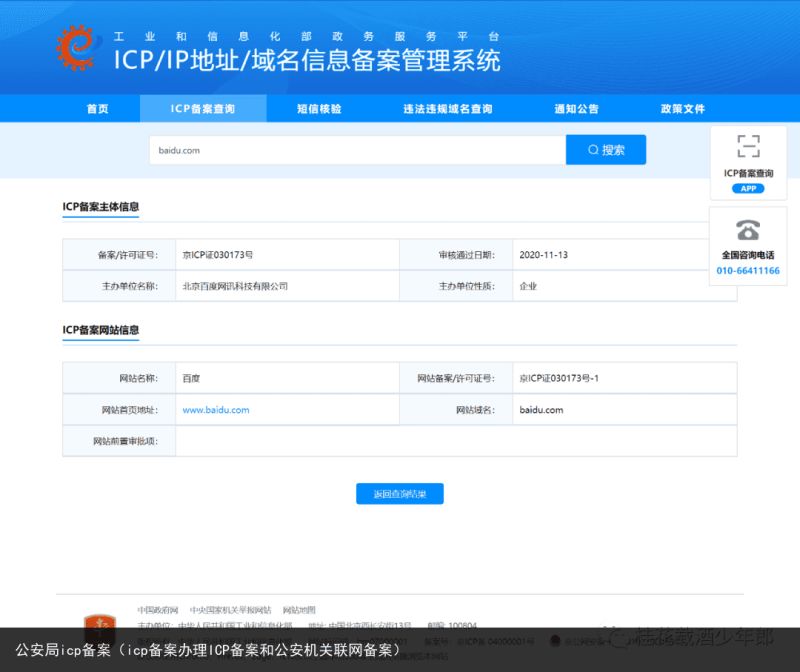Open the 中国政府网 footer link

pyautogui.click(x=158, y=610)
